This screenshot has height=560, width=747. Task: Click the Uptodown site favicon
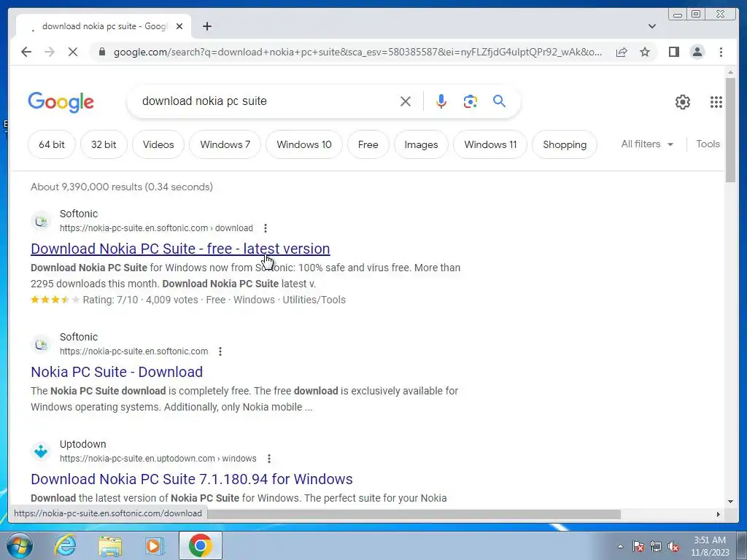(x=41, y=451)
